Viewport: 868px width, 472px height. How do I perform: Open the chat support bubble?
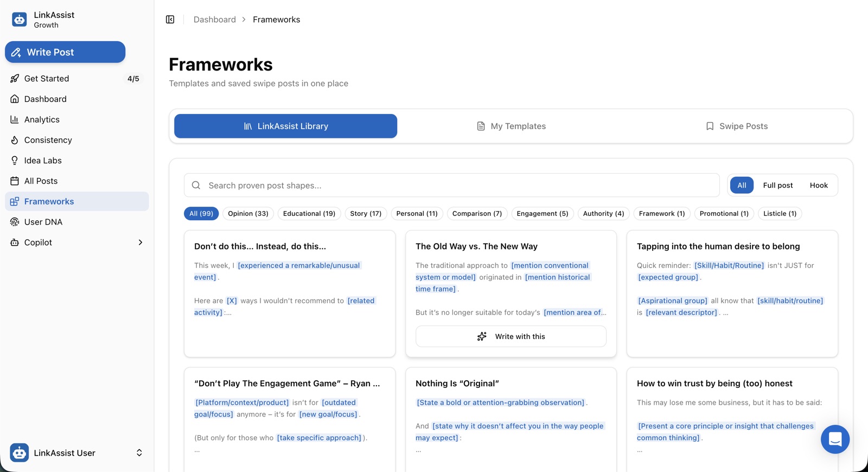click(835, 439)
